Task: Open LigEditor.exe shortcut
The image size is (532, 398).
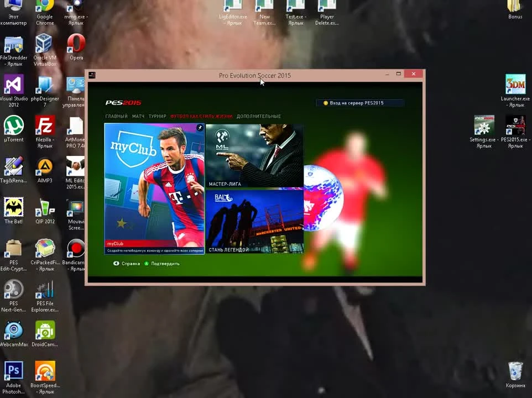Action: [233, 13]
